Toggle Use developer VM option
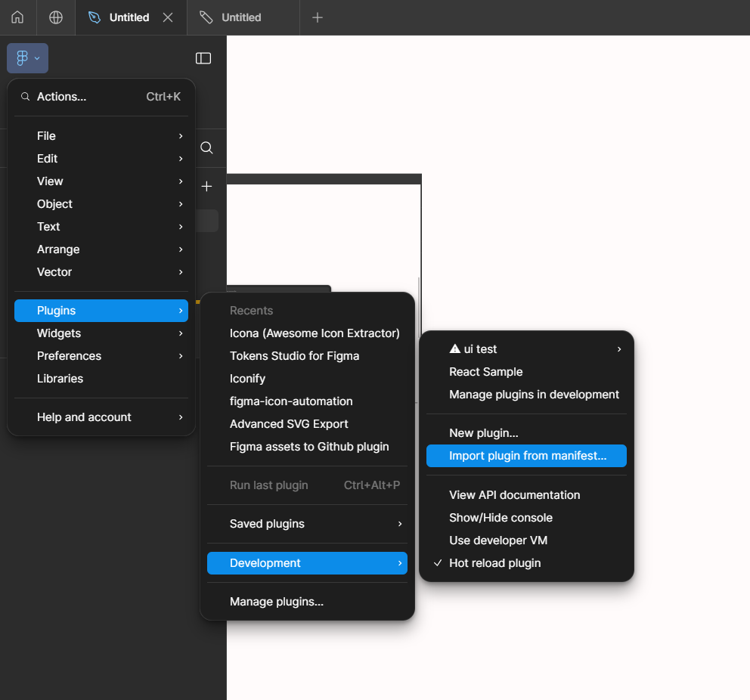750x700 pixels. (x=526, y=540)
